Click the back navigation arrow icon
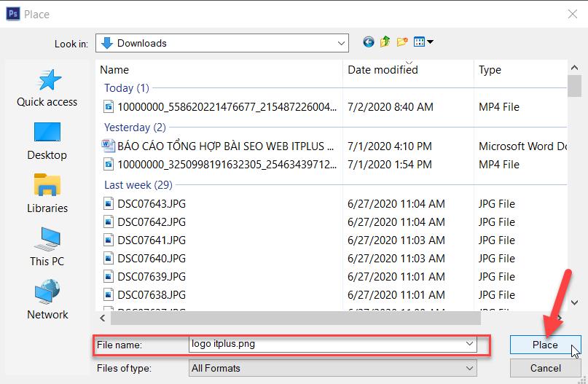 tap(369, 42)
